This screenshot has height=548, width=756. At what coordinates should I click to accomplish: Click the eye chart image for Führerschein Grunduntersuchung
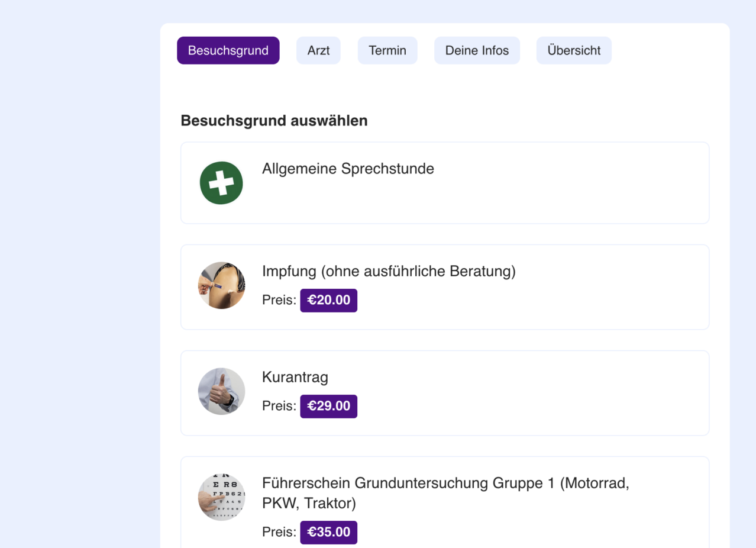click(221, 497)
